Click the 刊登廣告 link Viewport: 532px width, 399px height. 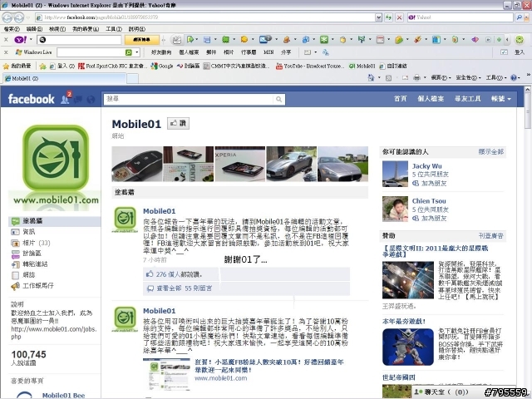point(491,235)
